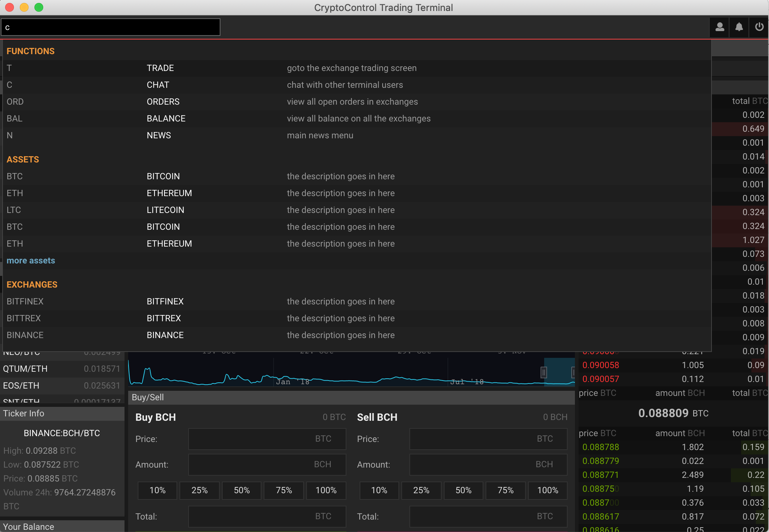Open the notifications bell icon

tap(739, 27)
